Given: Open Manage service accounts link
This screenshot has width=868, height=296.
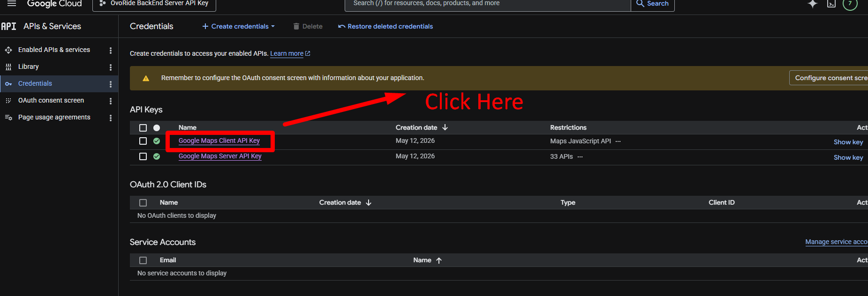Looking at the screenshot, I should click(837, 242).
